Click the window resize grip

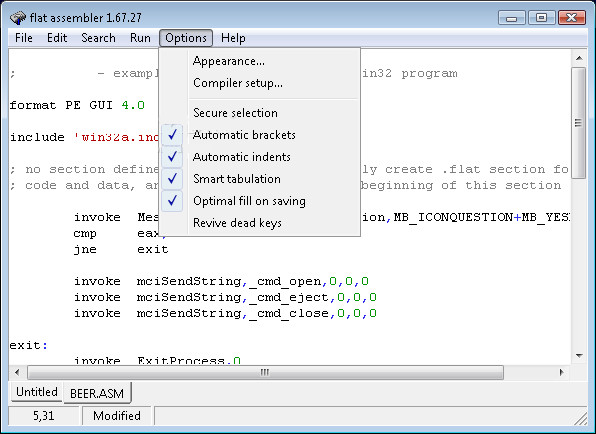click(581, 419)
